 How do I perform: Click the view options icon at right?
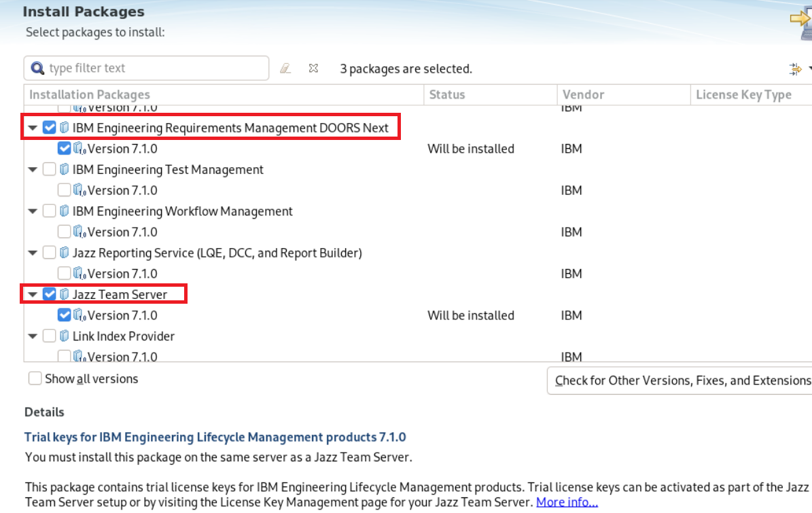click(x=795, y=69)
